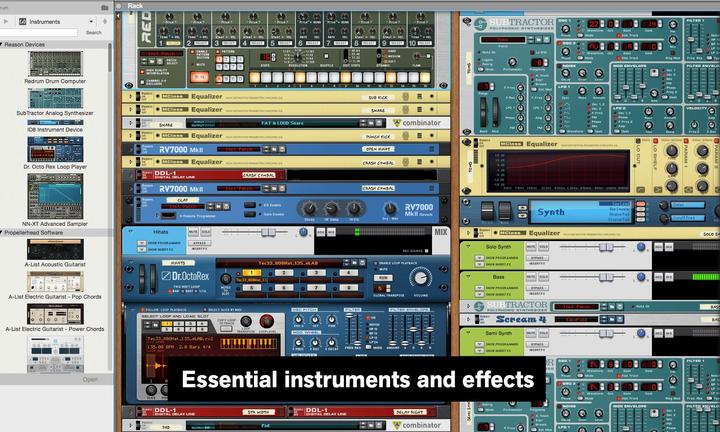Bypass insert FX on Hihats channel

pos(199,243)
